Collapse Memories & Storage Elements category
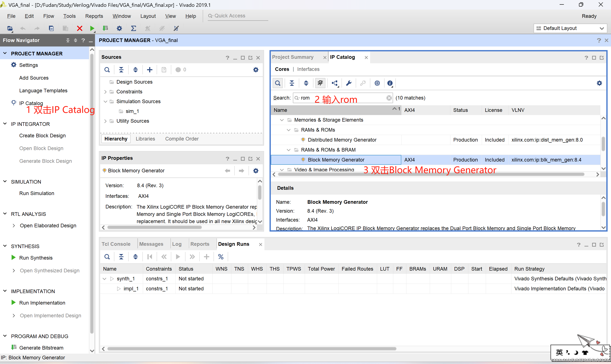Viewport: 611px width, 364px height. click(282, 120)
